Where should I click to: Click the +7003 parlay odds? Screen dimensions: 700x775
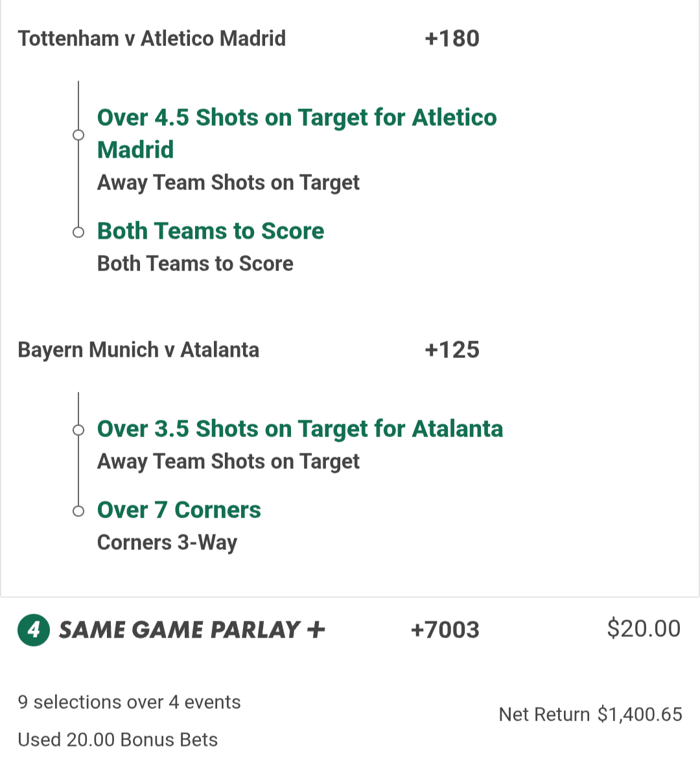(x=445, y=630)
